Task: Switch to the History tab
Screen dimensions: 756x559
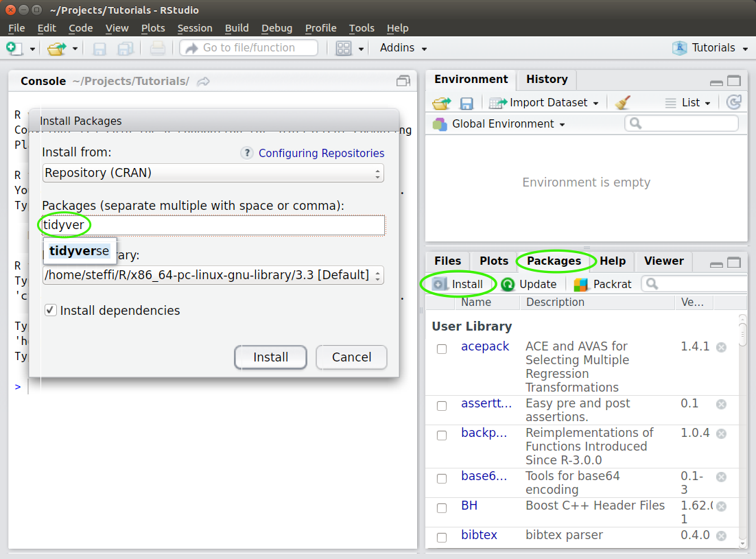Action: [x=547, y=79]
